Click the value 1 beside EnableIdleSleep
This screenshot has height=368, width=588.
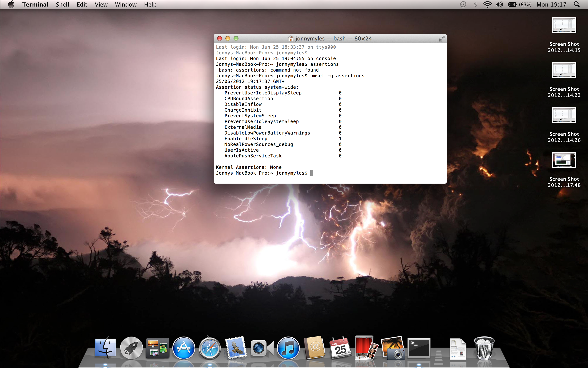coord(340,139)
